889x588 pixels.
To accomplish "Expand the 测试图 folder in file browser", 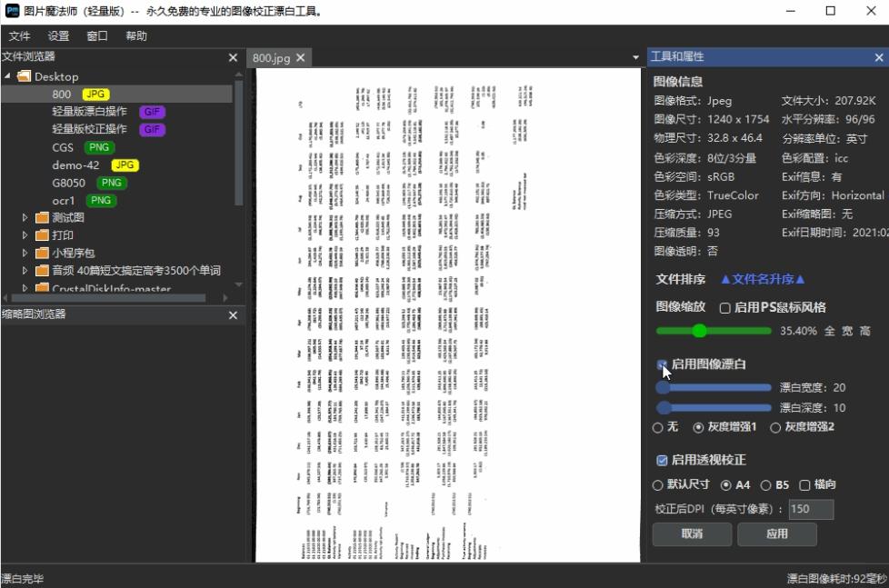I will pos(24,217).
